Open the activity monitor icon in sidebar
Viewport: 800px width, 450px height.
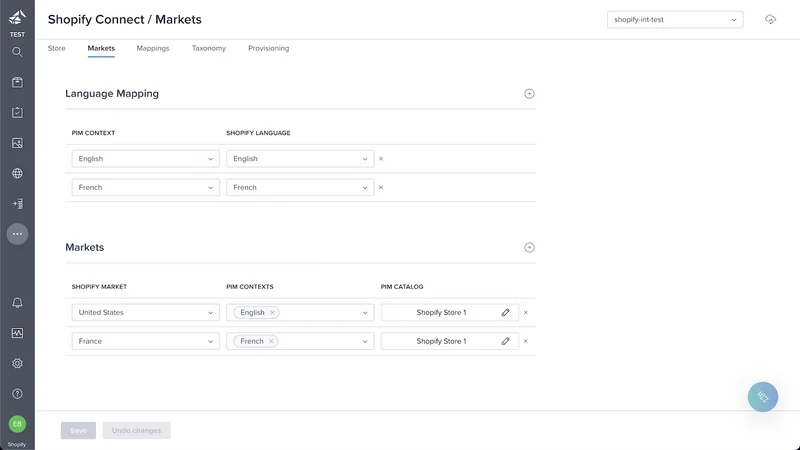17,333
